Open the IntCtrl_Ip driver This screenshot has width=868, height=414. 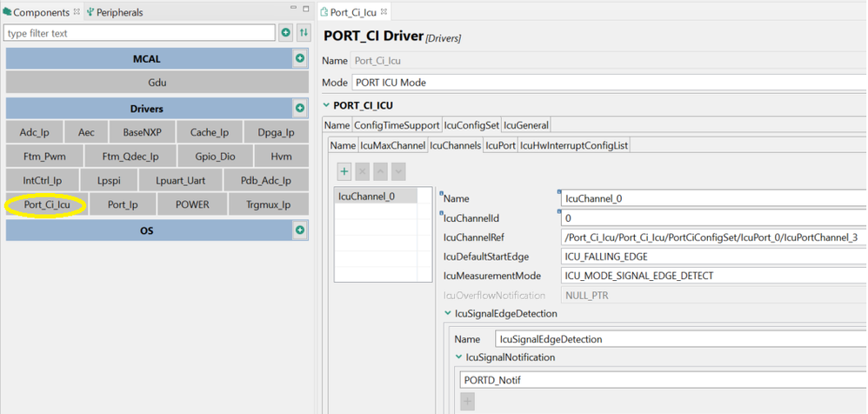point(43,180)
